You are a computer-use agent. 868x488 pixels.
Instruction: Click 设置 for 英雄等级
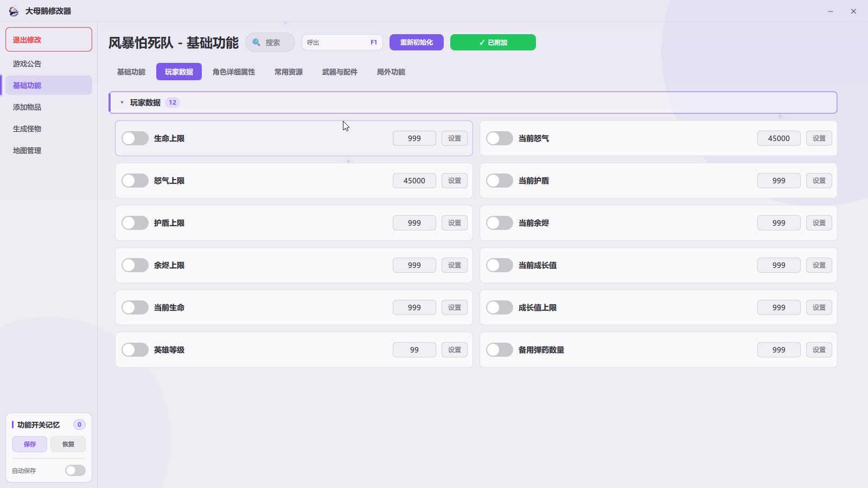455,350
